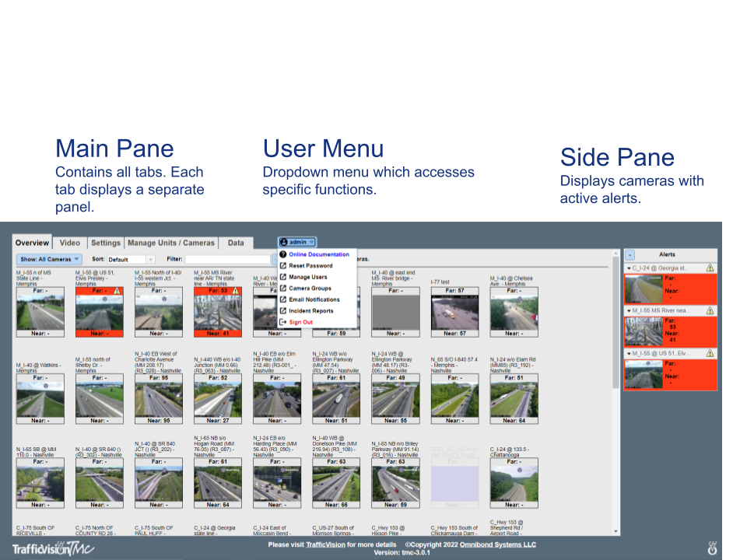Open M_I-55 @ US 51 alert thumbnail
The height and width of the screenshot is (560, 747).
coord(644,374)
